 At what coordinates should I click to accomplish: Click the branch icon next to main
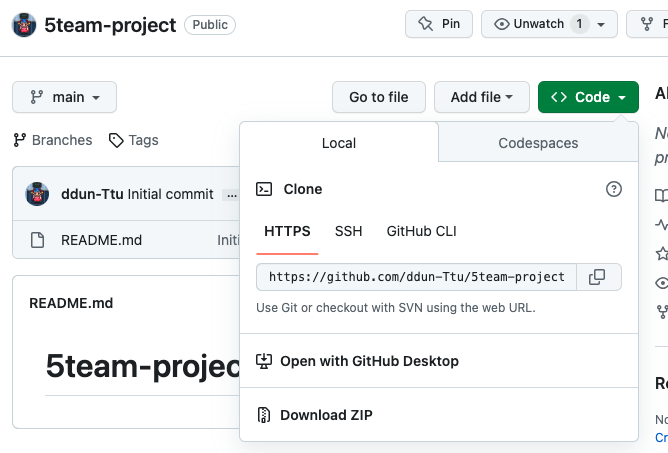(37, 97)
